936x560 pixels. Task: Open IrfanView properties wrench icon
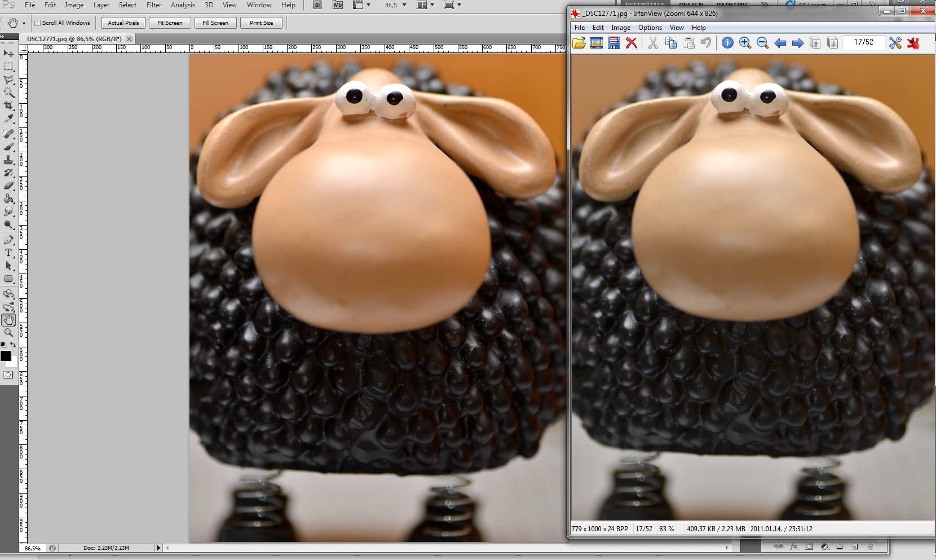point(895,43)
